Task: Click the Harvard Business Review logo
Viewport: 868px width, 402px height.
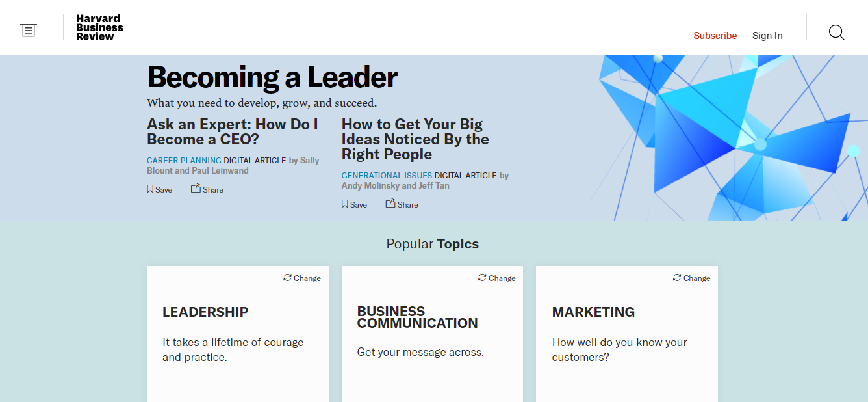Action: tap(99, 28)
